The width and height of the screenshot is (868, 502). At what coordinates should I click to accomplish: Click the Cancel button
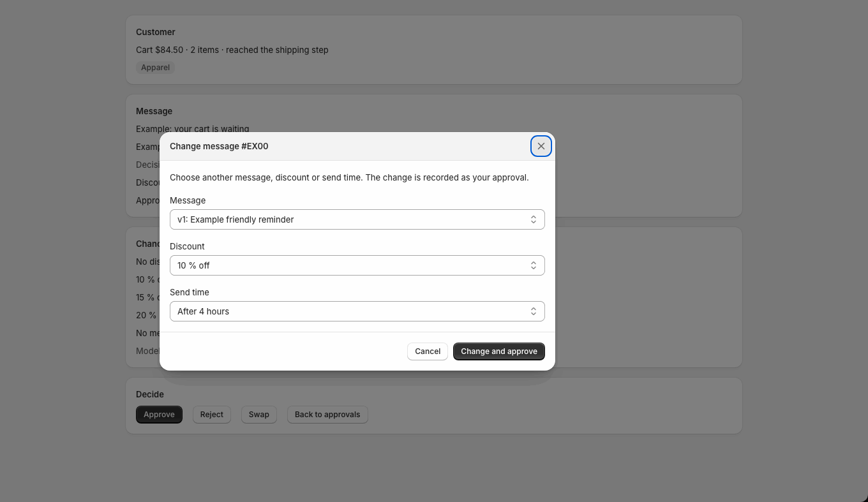428,351
